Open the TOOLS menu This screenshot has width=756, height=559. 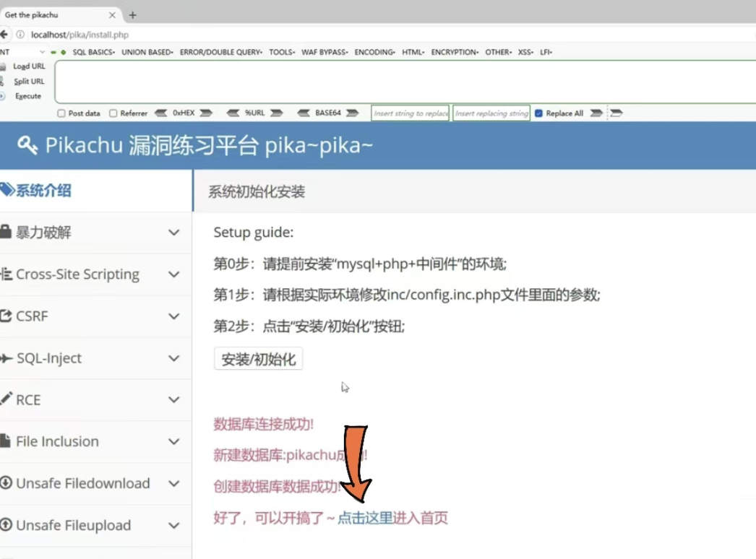tap(282, 52)
